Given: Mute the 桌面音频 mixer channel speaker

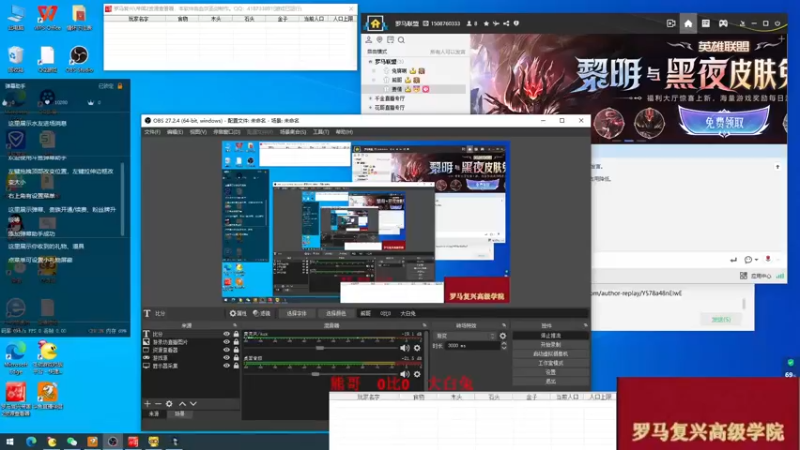Looking at the screenshot, I should coord(405,374).
